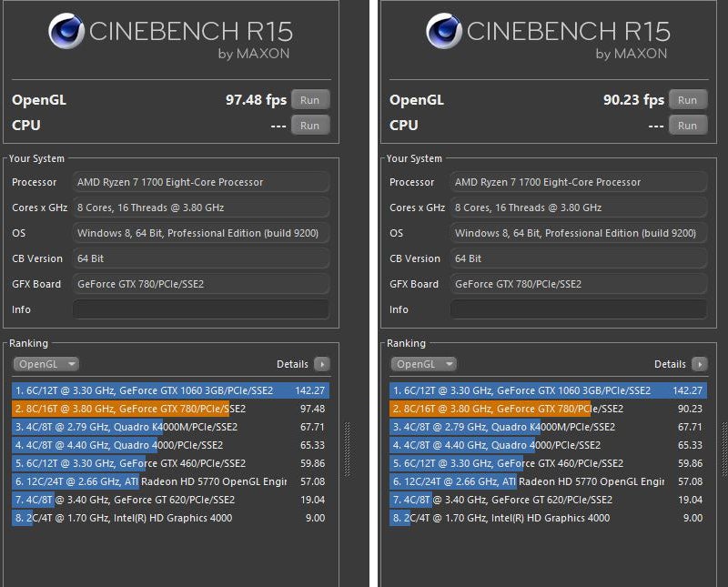The image size is (728, 587).
Task: Select Quadro K4000M ranking row in right window
Action: [547, 427]
